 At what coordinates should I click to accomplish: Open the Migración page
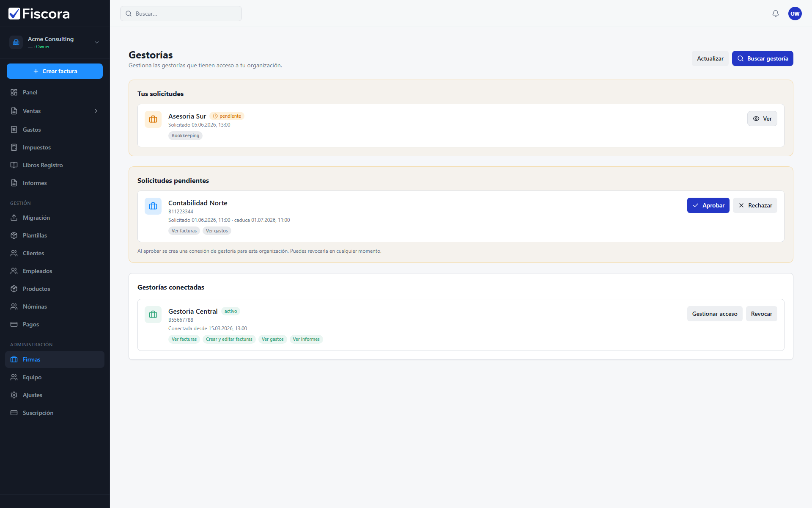55,218
